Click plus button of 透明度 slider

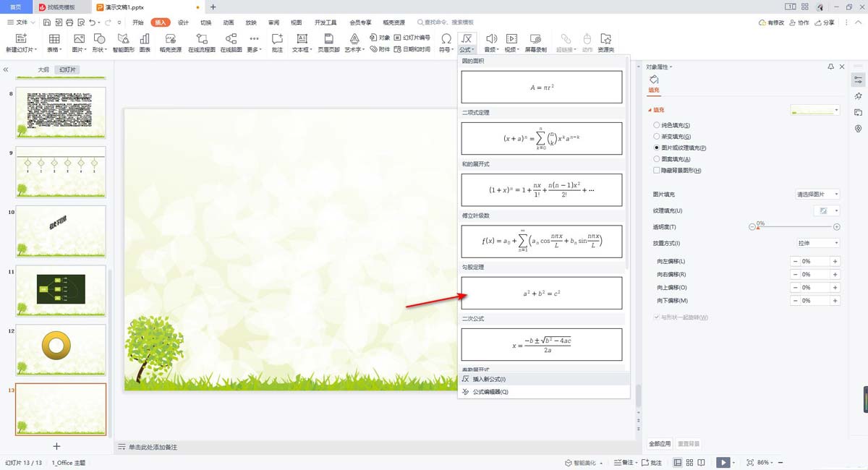click(x=835, y=227)
